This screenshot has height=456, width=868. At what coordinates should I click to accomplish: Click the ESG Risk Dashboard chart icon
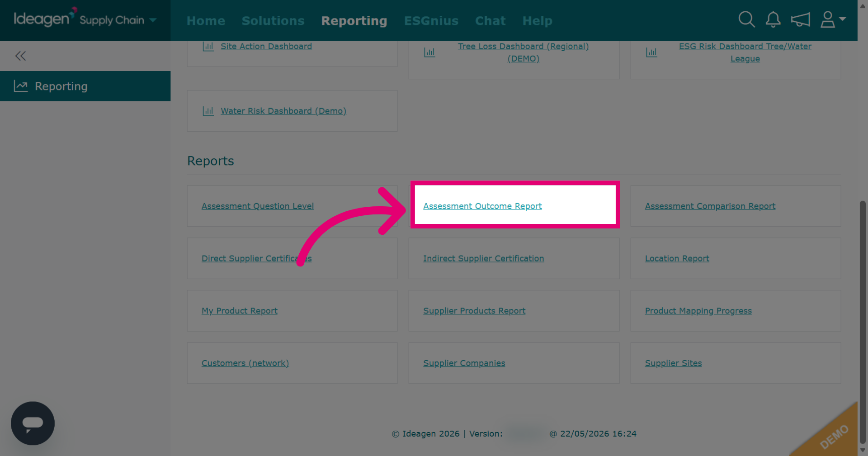(x=651, y=52)
